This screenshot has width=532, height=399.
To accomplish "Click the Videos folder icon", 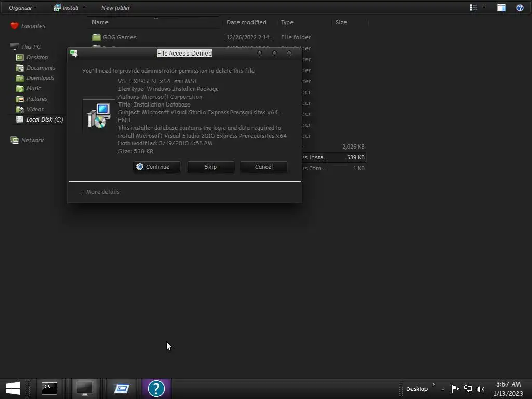I will coord(20,109).
